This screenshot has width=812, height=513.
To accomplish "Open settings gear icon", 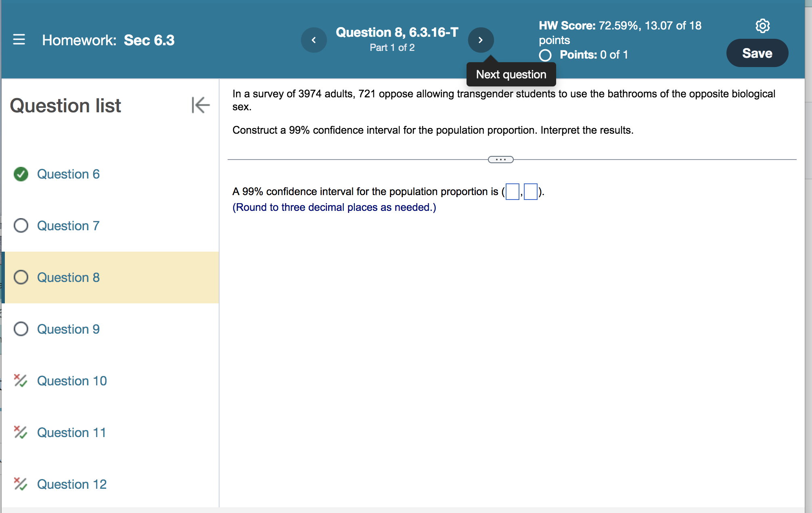I will pyautogui.click(x=762, y=25).
